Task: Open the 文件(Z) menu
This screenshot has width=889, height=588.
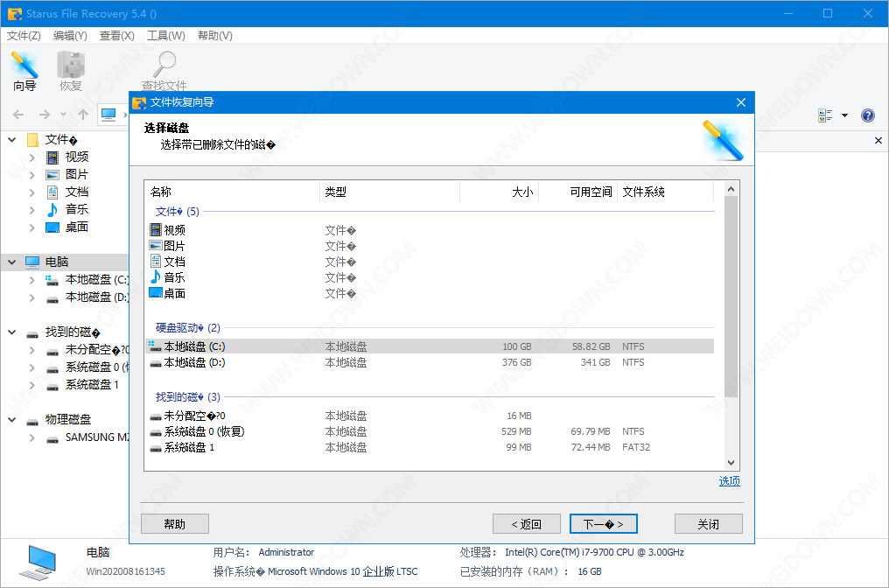Action: (x=24, y=36)
